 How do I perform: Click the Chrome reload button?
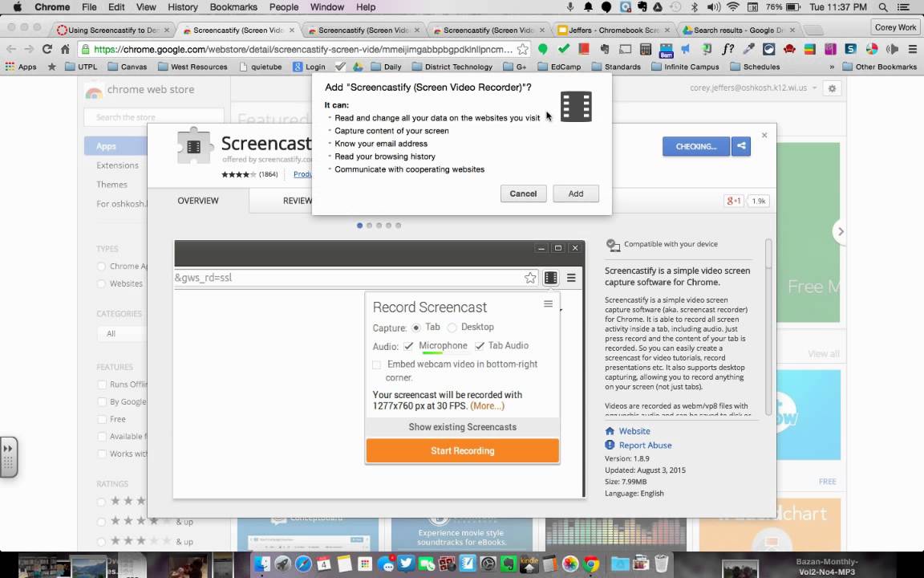47,49
